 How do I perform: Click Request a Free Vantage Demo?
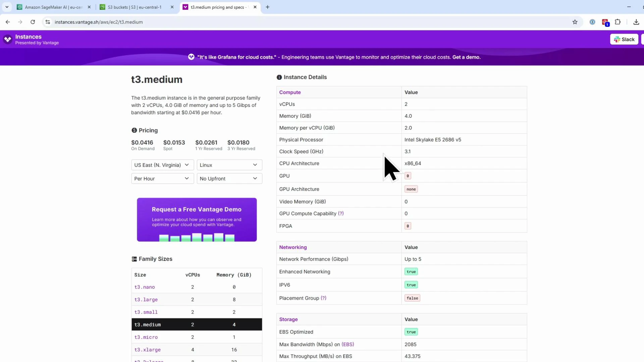[197, 220]
